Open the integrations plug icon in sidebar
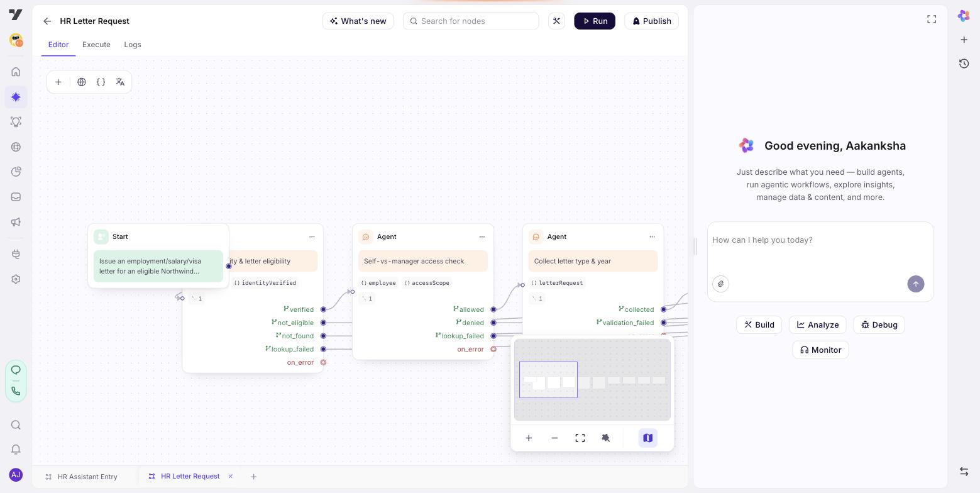Screen dimensions: 980x493 (x=16, y=254)
